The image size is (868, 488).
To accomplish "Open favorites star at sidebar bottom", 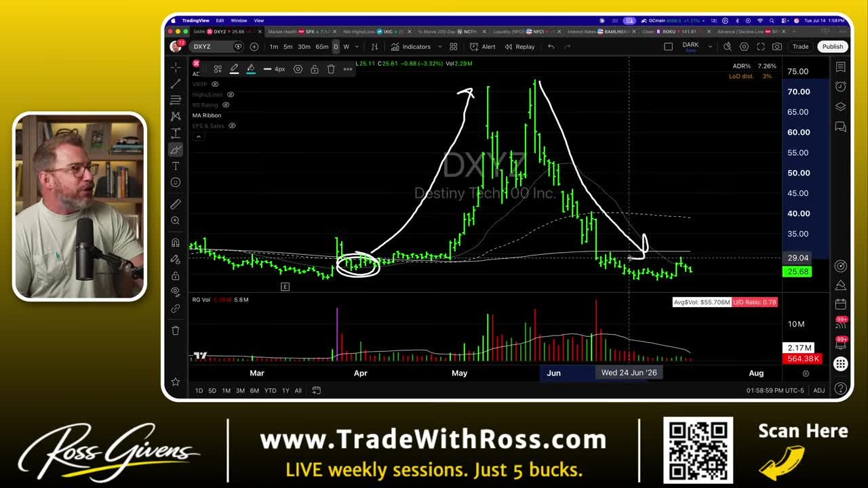I will coord(176,382).
